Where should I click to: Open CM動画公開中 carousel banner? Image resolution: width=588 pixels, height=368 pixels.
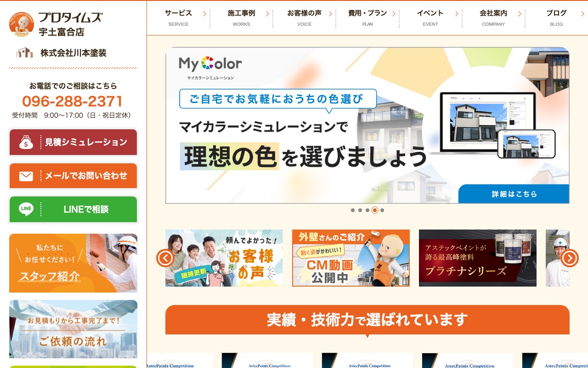pyautogui.click(x=351, y=258)
